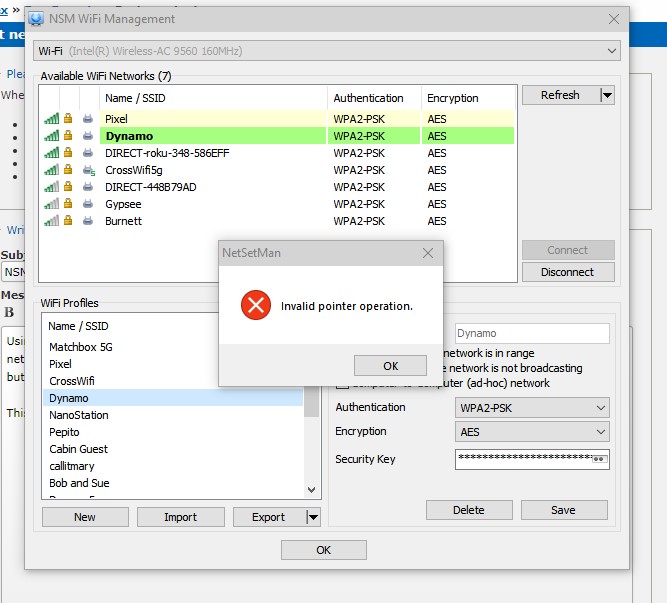Select the Matchbox 5G profile

[173, 347]
